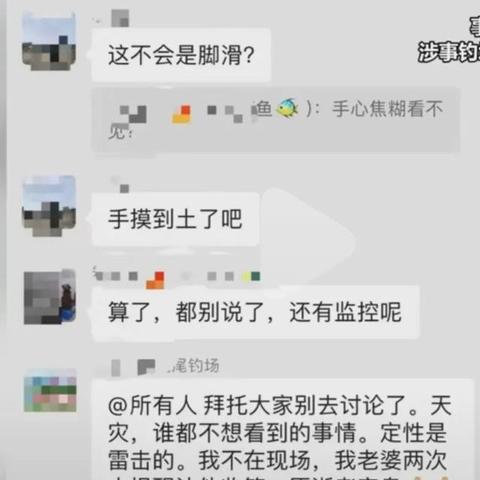The height and width of the screenshot is (480, 480).
Task: Click the pixelated nickname above '手摸到土了吧'
Action: [x=120, y=184]
